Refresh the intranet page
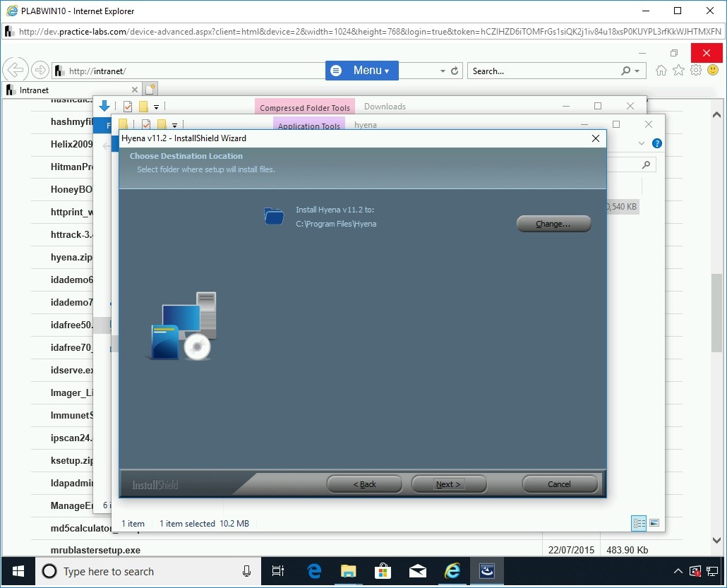This screenshot has width=727, height=588. coord(455,71)
